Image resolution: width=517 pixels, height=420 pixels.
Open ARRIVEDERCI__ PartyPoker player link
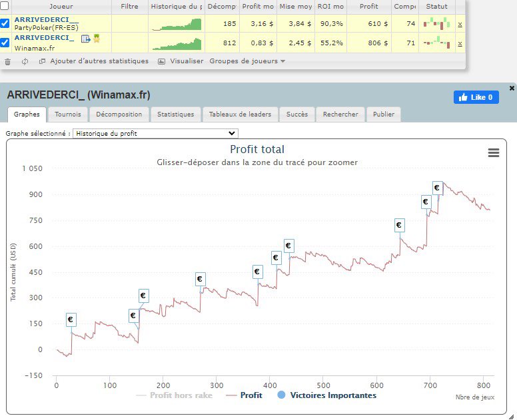point(47,19)
